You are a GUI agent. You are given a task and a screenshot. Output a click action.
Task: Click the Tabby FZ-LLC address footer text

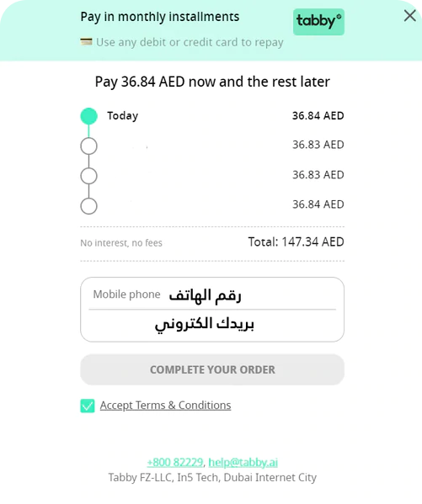point(212,477)
